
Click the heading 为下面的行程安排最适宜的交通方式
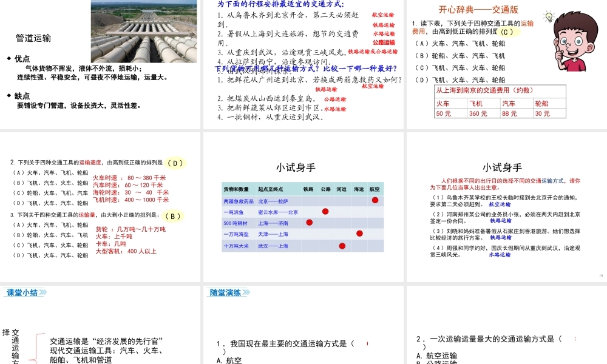[280, 4]
